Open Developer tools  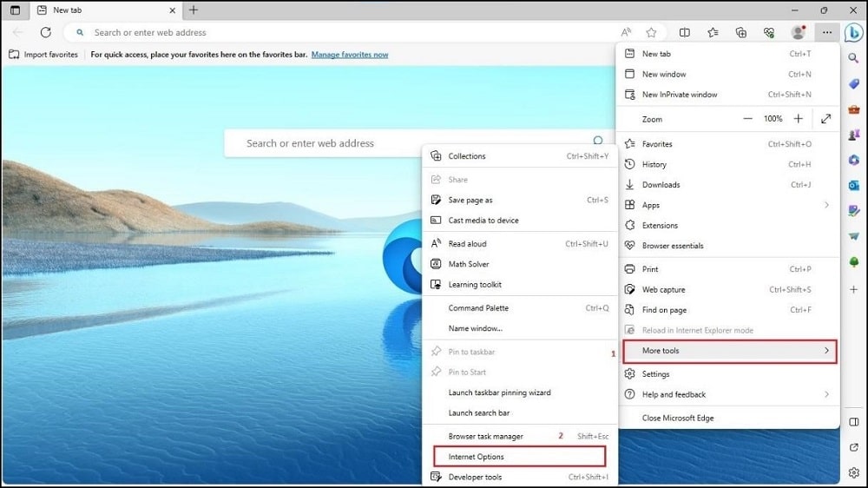pyautogui.click(x=520, y=477)
